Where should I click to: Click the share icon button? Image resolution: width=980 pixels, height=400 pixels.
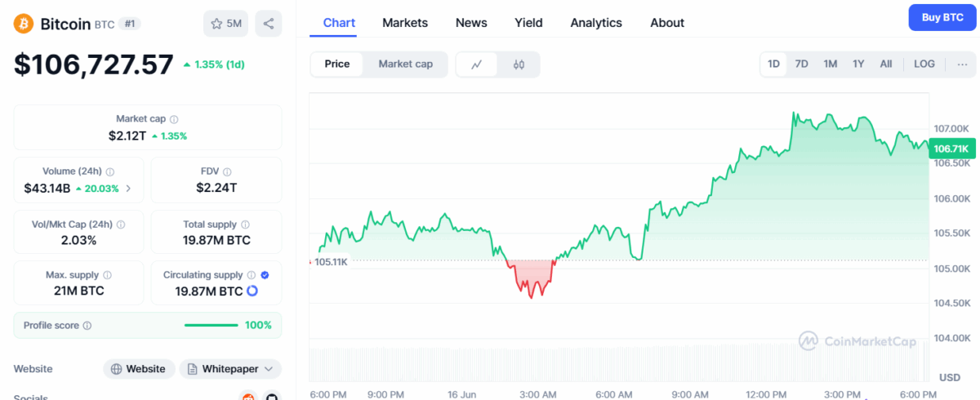coord(269,24)
